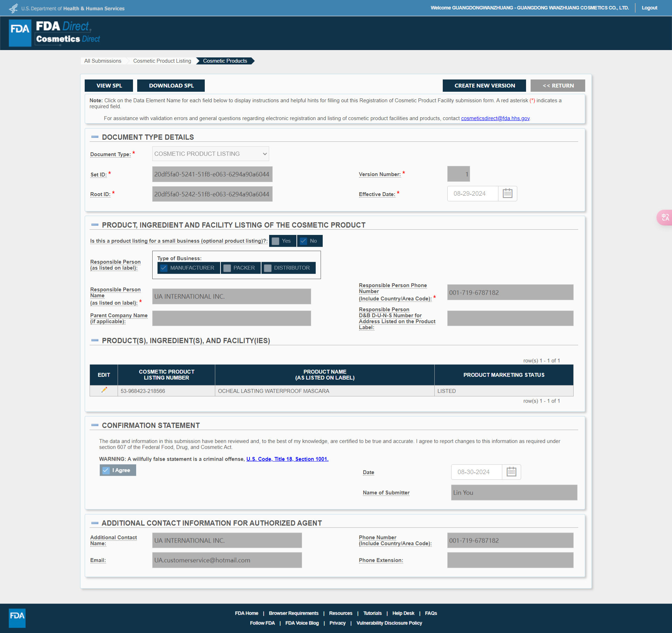Toggle the I Agree checkbox
Image resolution: width=672 pixels, height=633 pixels.
click(x=106, y=470)
